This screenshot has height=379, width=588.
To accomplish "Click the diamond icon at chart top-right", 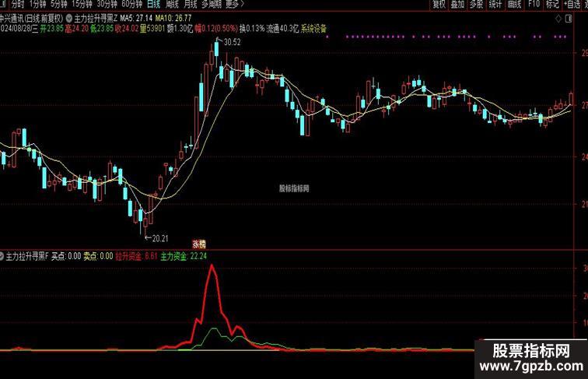I will pyautogui.click(x=558, y=19).
